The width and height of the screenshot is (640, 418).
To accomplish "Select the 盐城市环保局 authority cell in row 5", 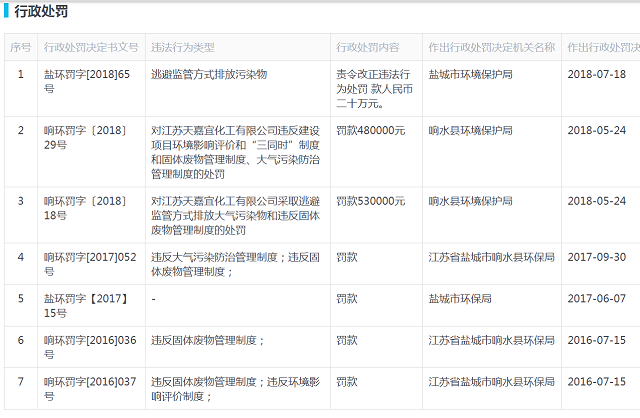I will [459, 299].
